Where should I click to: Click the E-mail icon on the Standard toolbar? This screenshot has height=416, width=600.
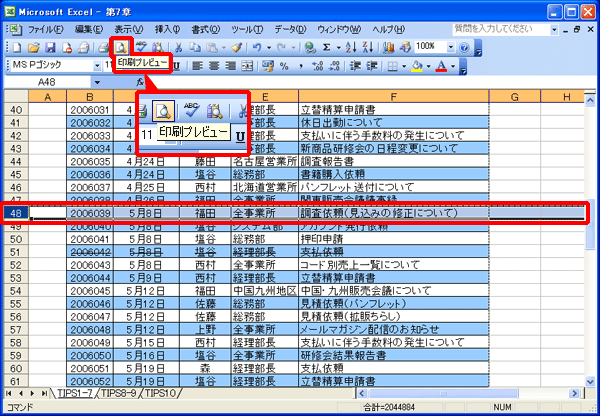(83, 47)
